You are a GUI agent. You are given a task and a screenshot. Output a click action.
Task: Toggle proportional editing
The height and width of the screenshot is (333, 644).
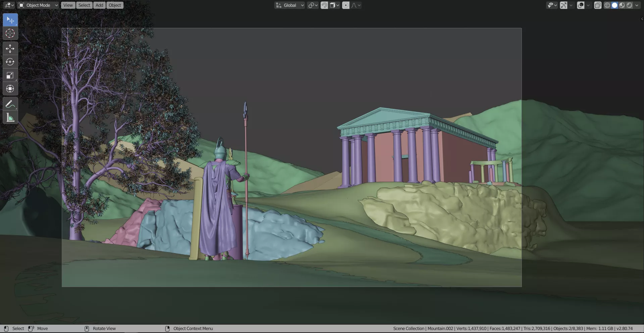(346, 5)
